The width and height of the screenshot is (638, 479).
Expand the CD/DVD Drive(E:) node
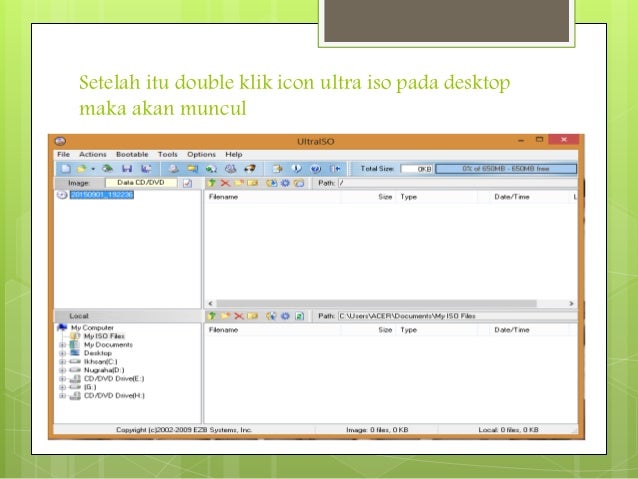click(x=63, y=379)
